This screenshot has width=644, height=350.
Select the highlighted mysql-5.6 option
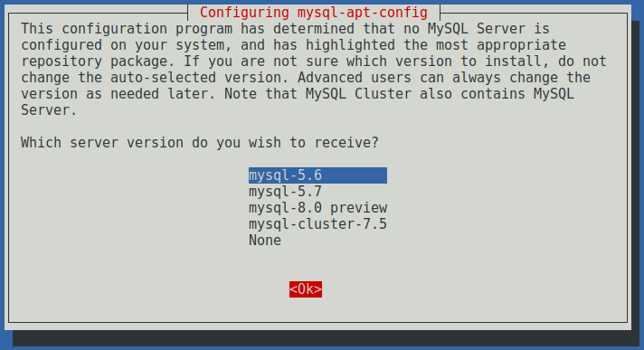317,175
